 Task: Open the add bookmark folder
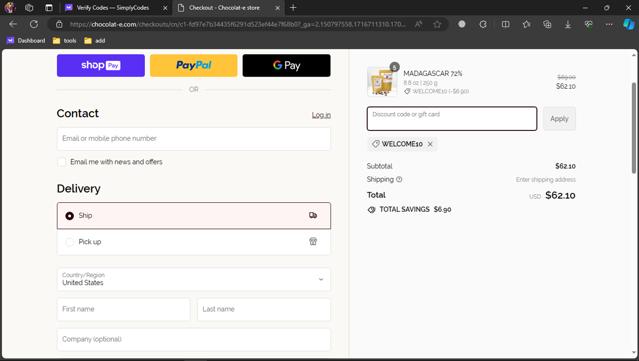pyautogui.click(x=95, y=40)
